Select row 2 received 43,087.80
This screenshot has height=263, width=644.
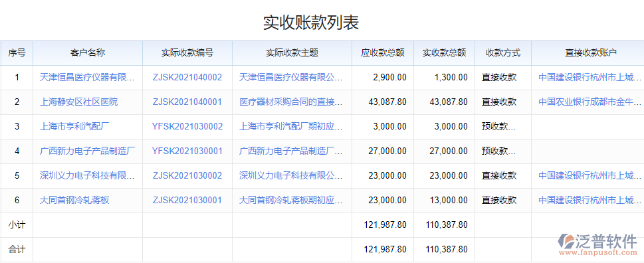tap(449, 102)
